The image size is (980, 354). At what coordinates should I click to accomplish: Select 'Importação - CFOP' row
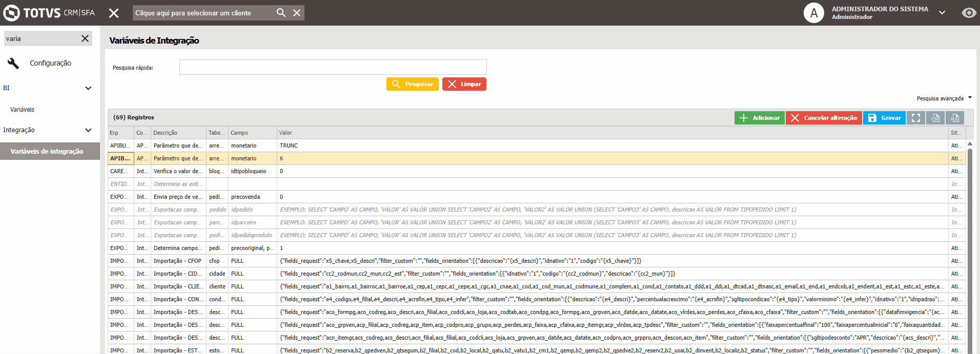pos(537,261)
